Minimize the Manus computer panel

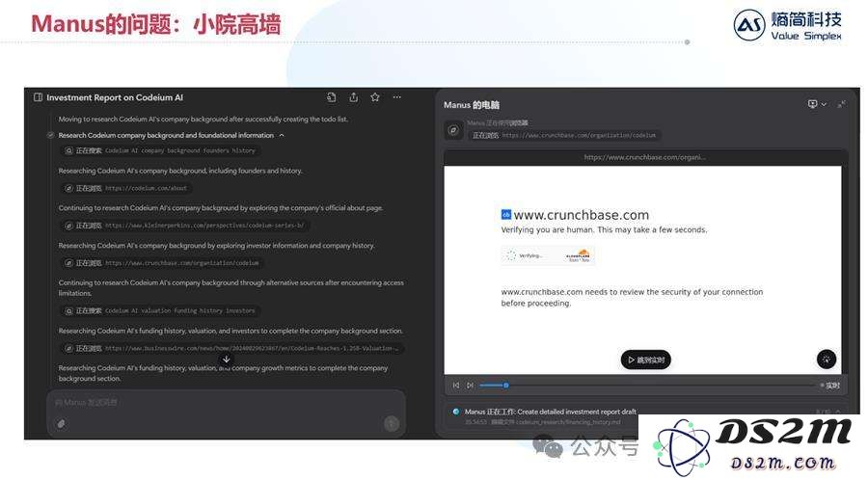pyautogui.click(x=841, y=104)
